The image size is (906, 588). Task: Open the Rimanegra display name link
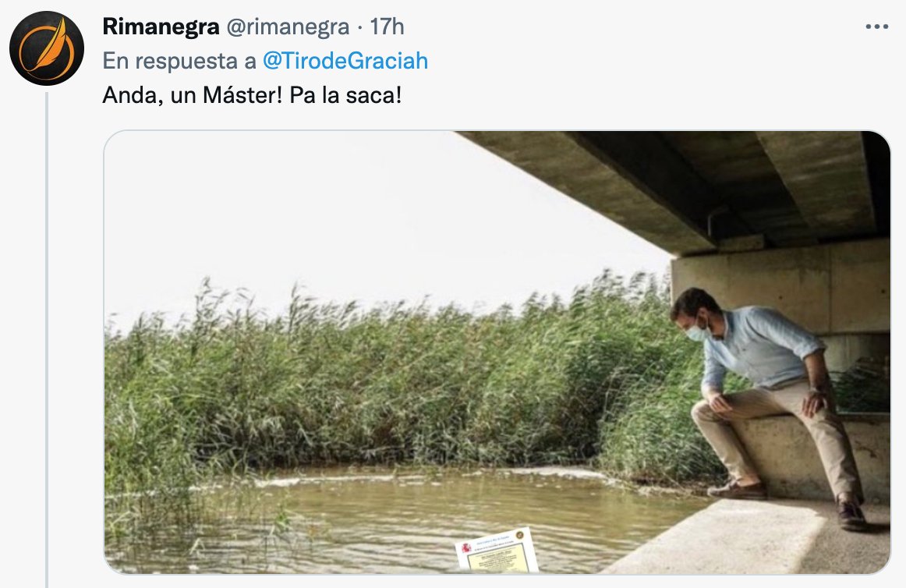click(x=161, y=27)
